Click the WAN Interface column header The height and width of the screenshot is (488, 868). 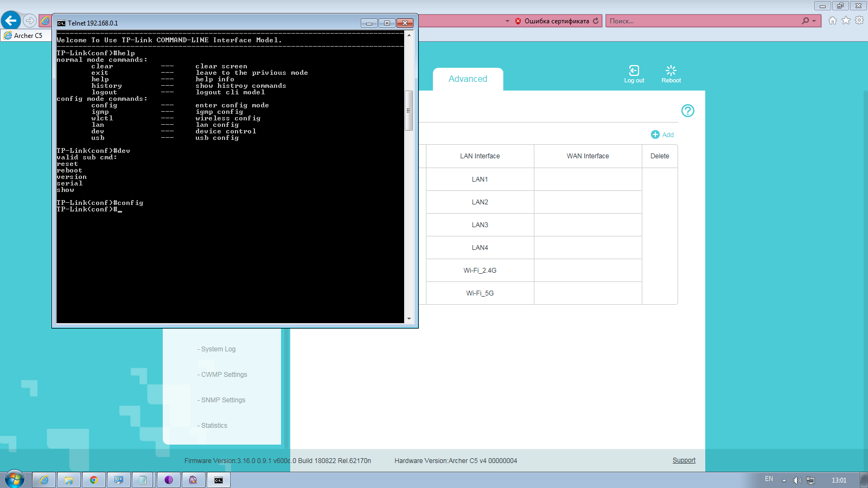coord(588,156)
